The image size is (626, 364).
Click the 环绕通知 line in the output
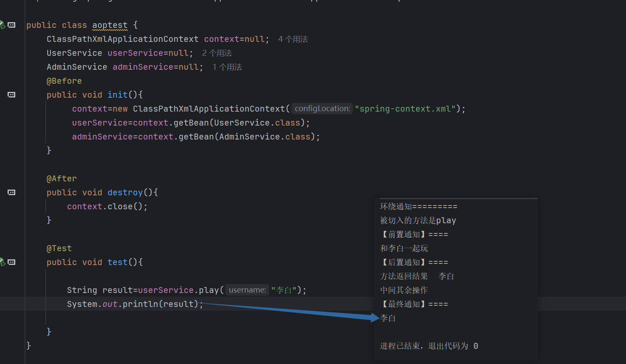pos(418,206)
